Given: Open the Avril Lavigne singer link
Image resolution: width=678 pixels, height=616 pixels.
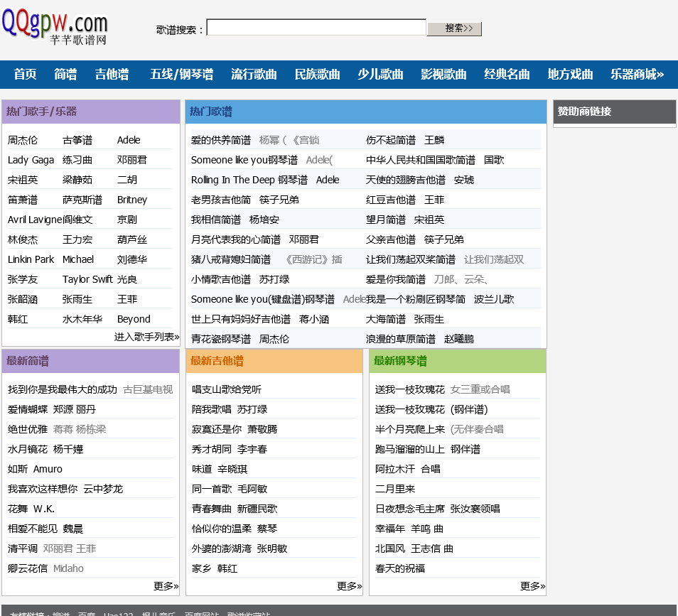Looking at the screenshot, I should (x=35, y=220).
